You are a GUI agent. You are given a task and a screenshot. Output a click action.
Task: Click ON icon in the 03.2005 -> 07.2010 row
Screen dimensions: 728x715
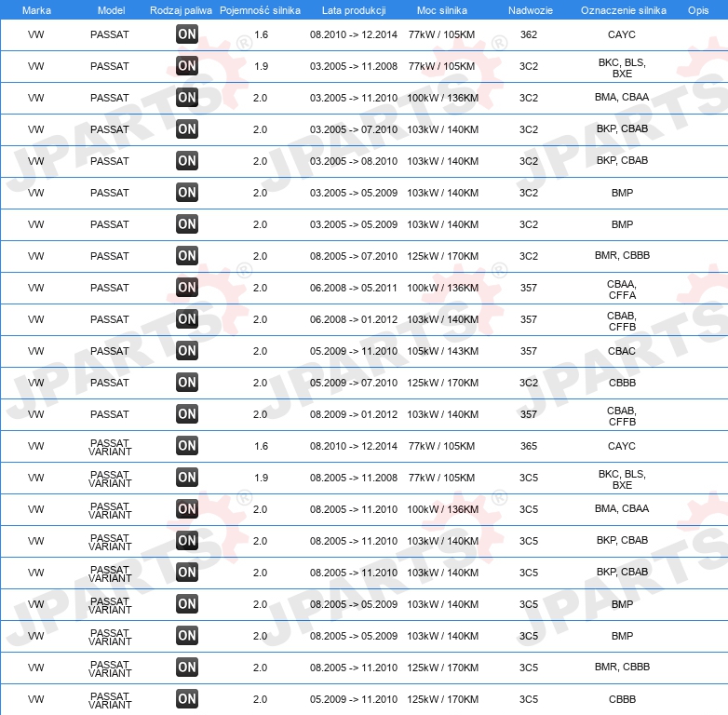point(187,129)
